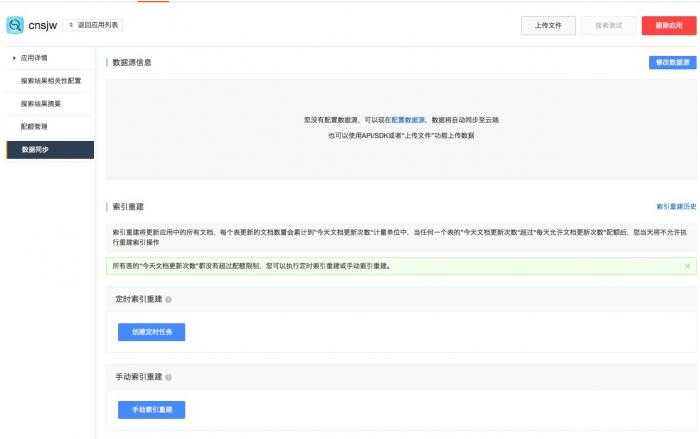
Task: Click the 定时索引重建 subsection title
Action: [x=138, y=299]
